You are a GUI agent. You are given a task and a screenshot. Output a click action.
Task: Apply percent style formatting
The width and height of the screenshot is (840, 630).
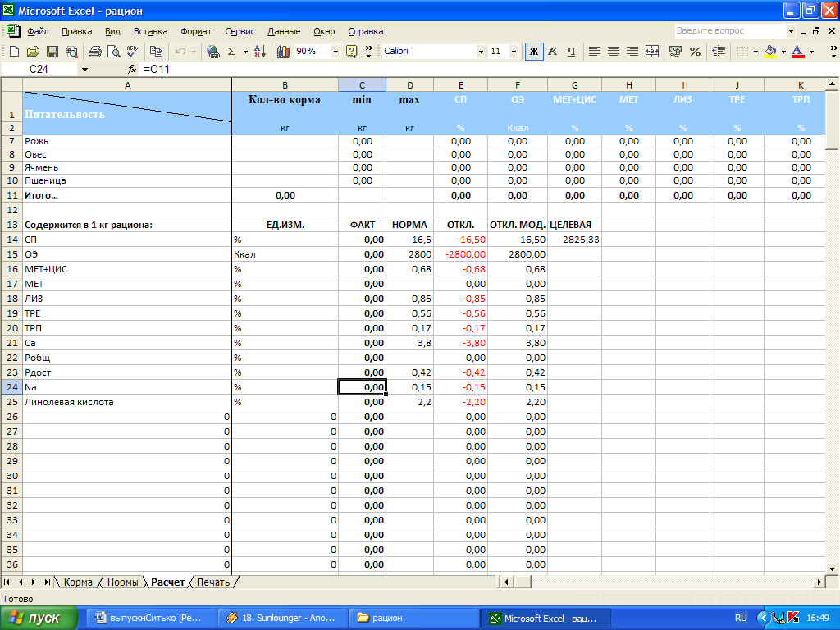(695, 51)
